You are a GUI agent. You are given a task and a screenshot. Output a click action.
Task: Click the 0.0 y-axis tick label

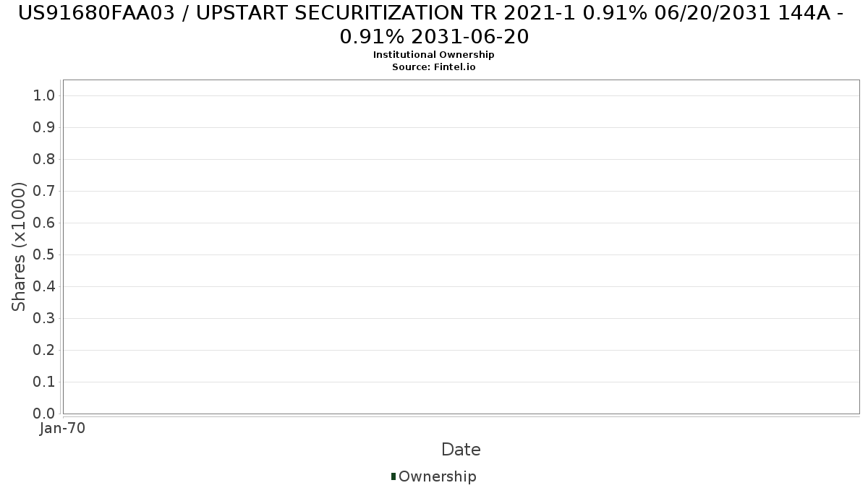(x=44, y=414)
